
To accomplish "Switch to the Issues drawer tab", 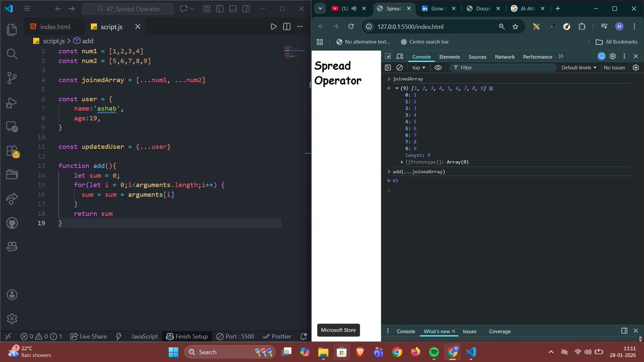I will 470,331.
